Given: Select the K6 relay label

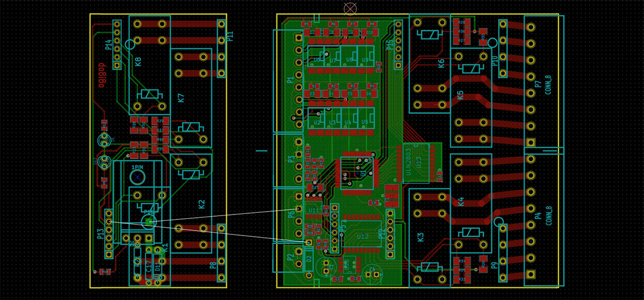Looking at the screenshot, I should [441, 63].
